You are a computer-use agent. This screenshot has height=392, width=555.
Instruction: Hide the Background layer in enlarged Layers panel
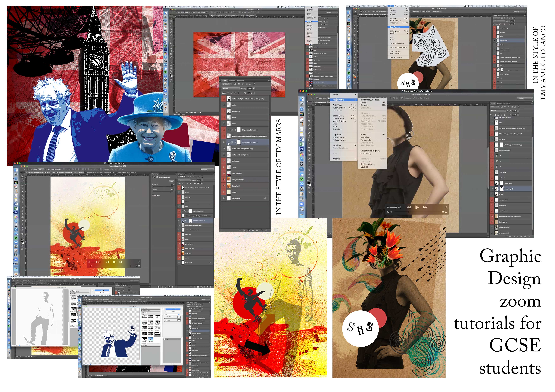[224, 198]
